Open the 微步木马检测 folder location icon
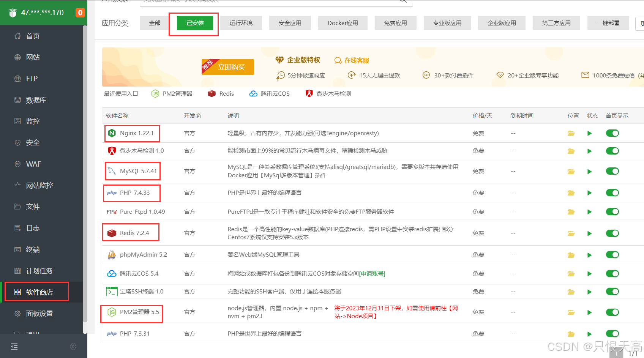The width and height of the screenshot is (644, 358). (571, 151)
